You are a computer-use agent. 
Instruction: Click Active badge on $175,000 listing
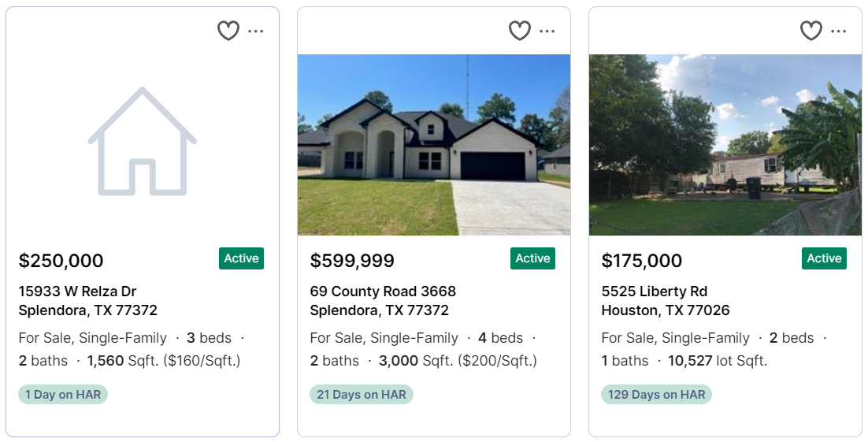pyautogui.click(x=824, y=258)
